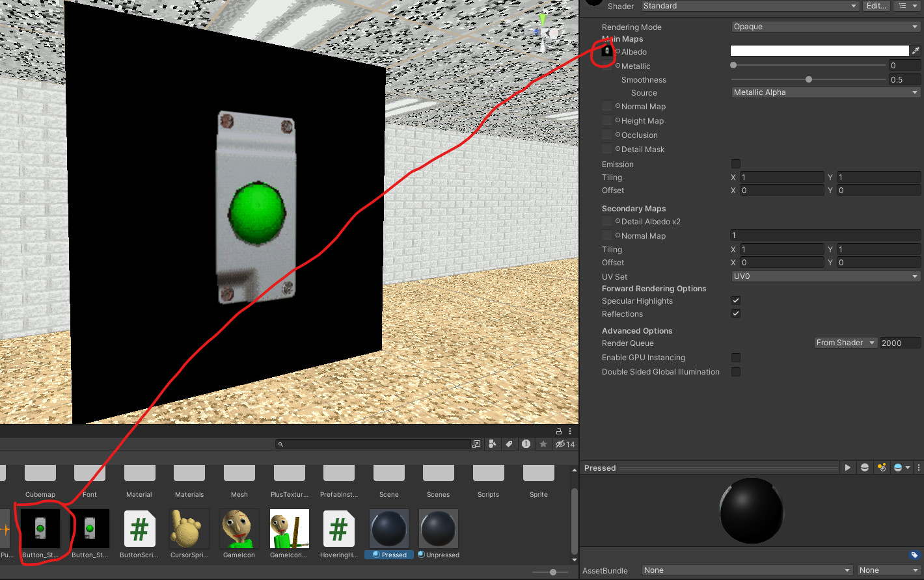Open the Pressed material preview options kebab menu
Screen dimensions: 924x580
pos(919,468)
